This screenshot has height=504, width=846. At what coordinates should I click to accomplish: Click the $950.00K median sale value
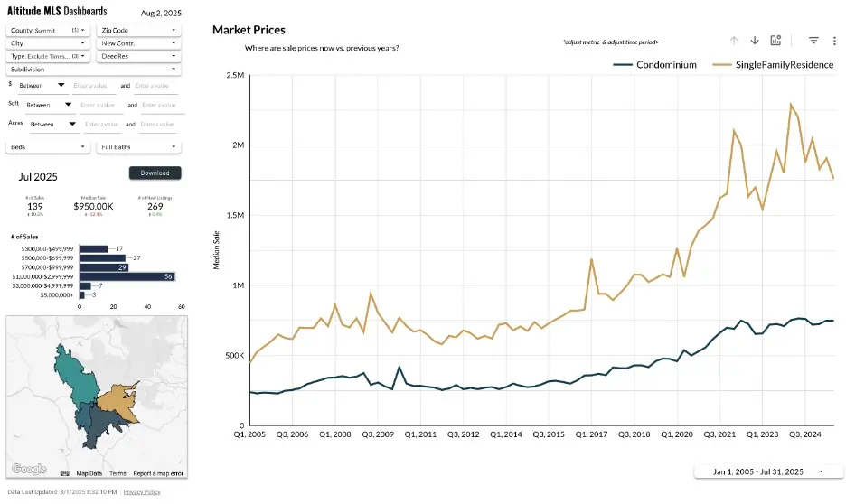93,207
